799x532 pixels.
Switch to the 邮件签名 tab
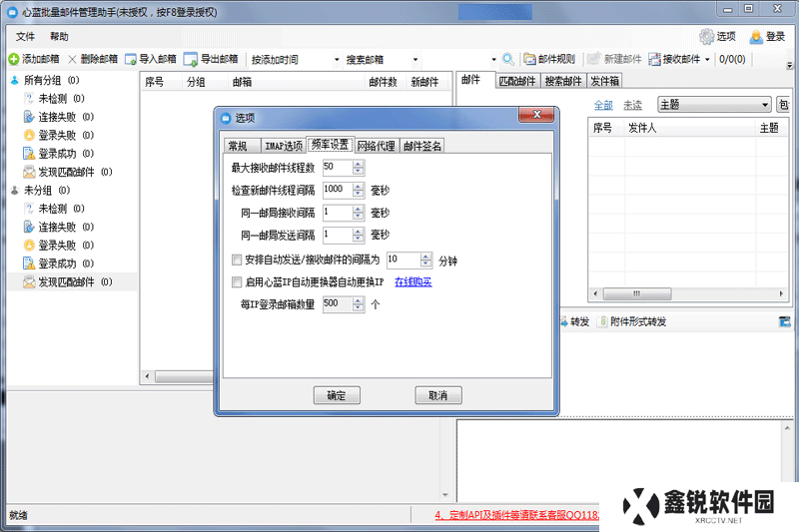click(421, 146)
